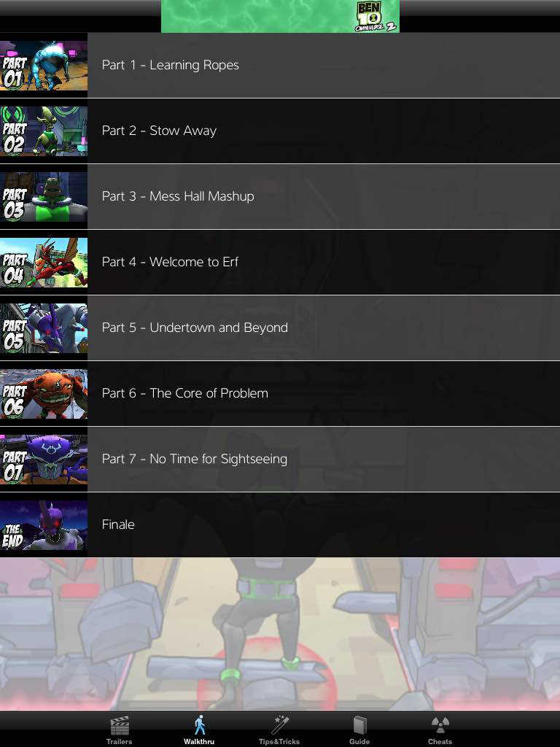Select the Walkthru walking figure icon

click(200, 724)
